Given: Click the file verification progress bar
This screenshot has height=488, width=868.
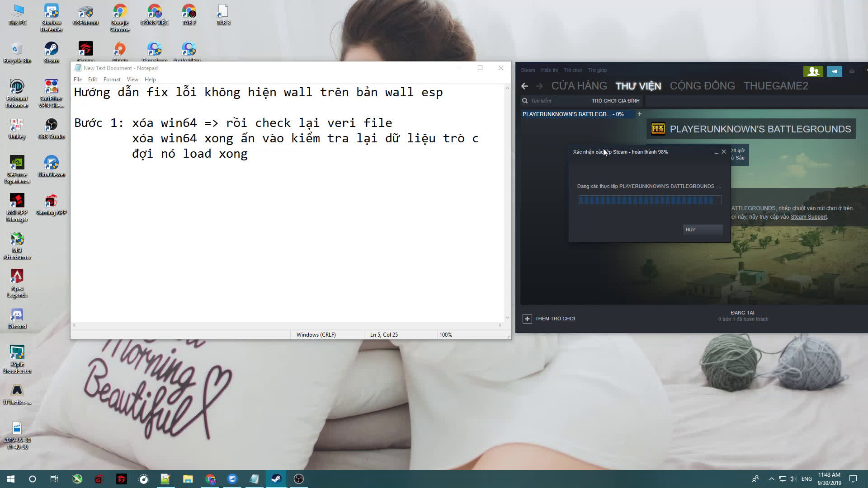Looking at the screenshot, I should click(649, 200).
